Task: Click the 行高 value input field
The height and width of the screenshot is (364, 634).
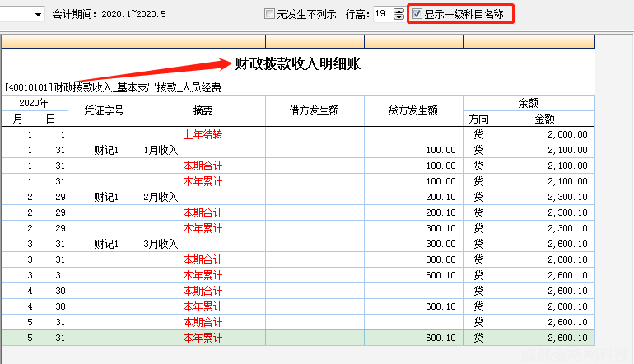Action: [x=382, y=15]
